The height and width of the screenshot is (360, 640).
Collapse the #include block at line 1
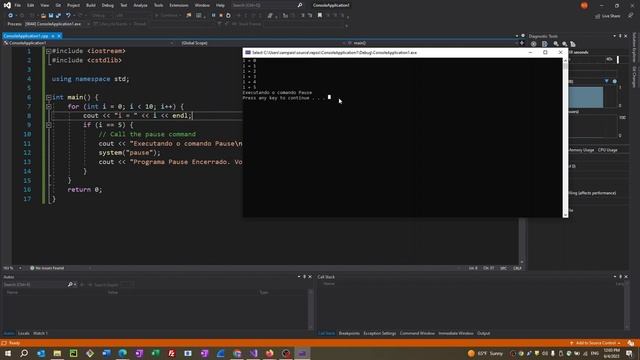49,51
